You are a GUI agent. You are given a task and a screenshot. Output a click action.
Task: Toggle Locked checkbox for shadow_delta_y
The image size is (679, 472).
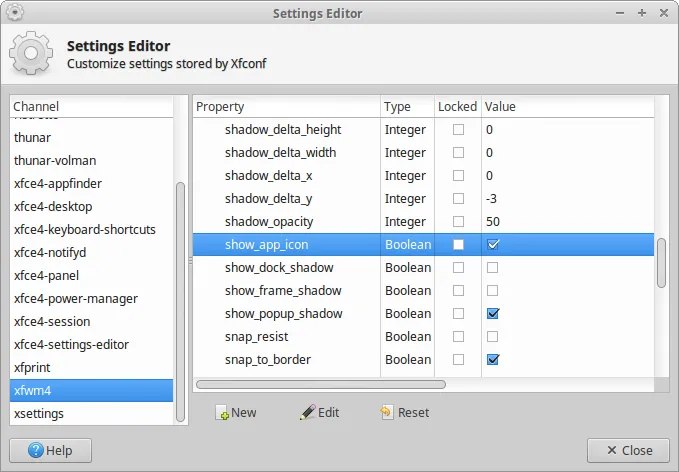(458, 198)
